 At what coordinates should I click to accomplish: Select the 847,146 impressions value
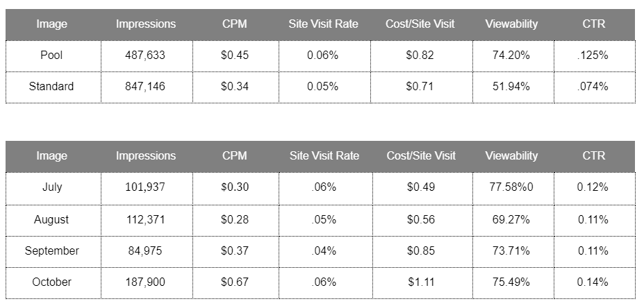tap(145, 87)
